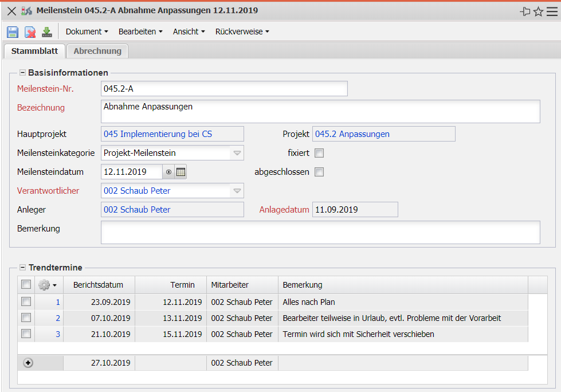Expand the Meilensteinkategorie dropdown
Screen dimensions: 561x392
[x=237, y=153]
